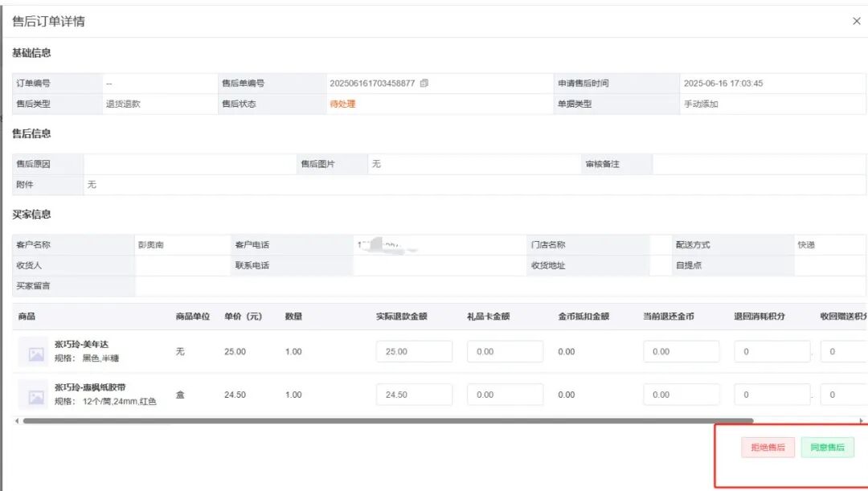Focus 退回消耗积分 input in 美年达 row
The image size is (868, 491).
click(772, 351)
